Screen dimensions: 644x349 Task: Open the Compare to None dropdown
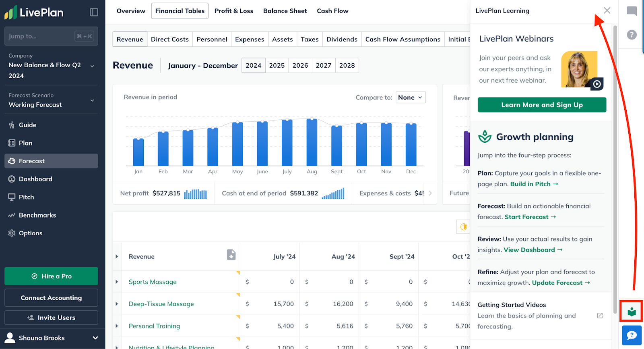point(411,98)
